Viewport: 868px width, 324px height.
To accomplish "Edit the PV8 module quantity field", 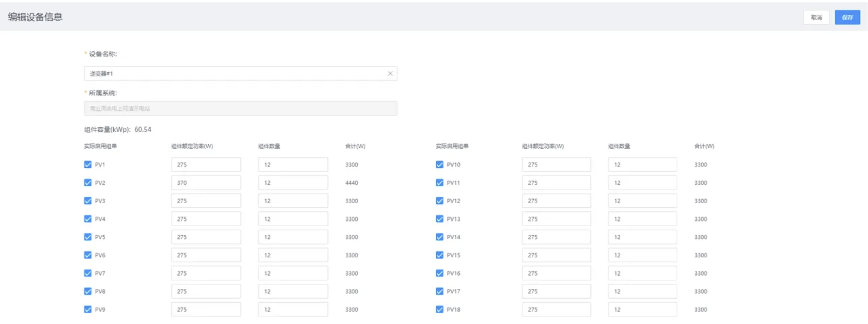I will pos(293,292).
